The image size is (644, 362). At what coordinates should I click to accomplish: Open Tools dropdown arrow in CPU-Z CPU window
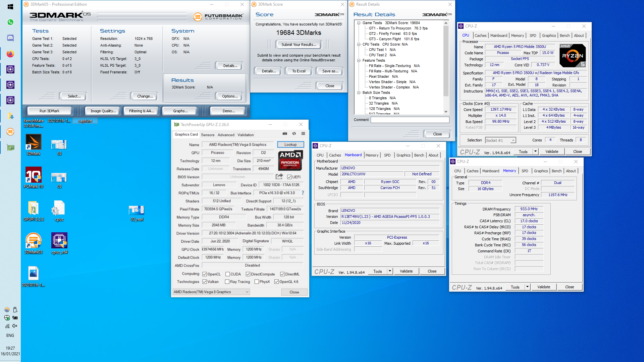coord(535,152)
